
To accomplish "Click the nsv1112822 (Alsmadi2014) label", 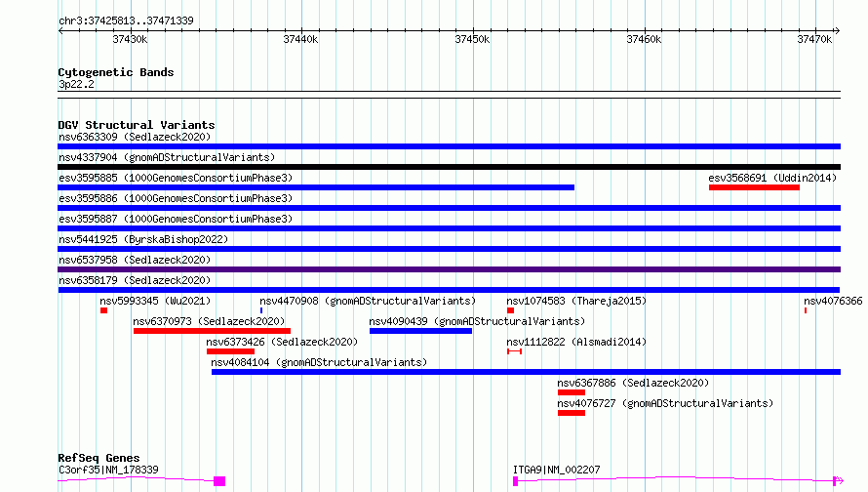I will click(x=576, y=342).
